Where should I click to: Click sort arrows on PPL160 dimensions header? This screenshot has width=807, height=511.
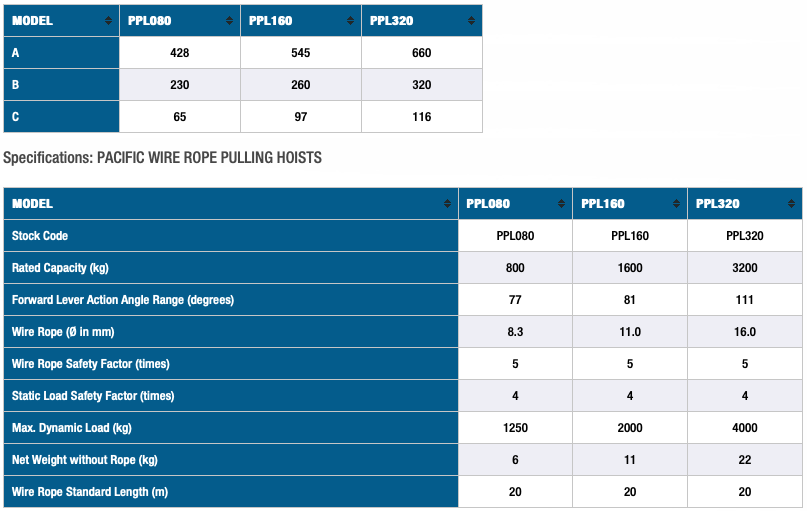click(350, 21)
